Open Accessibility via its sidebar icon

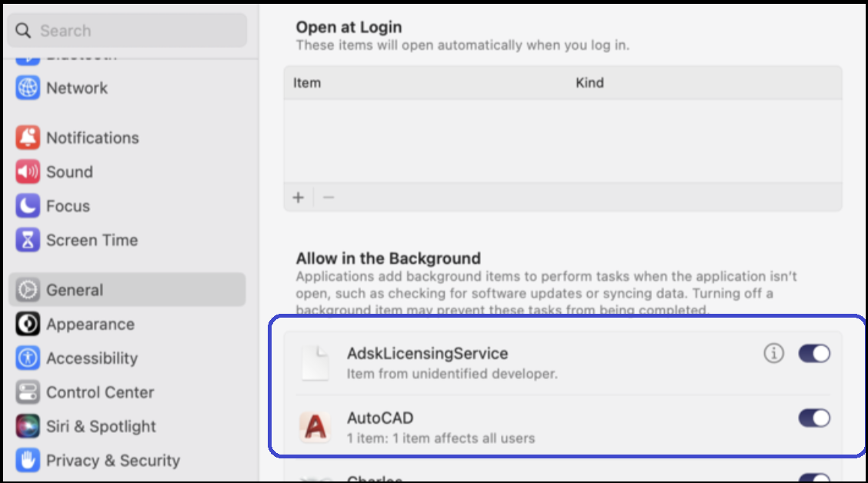pyautogui.click(x=28, y=358)
